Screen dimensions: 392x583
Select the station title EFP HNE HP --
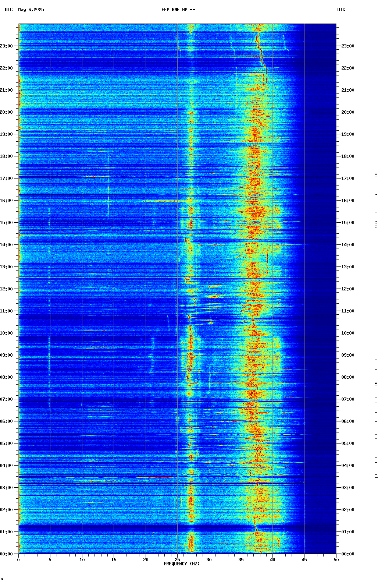coord(178,10)
